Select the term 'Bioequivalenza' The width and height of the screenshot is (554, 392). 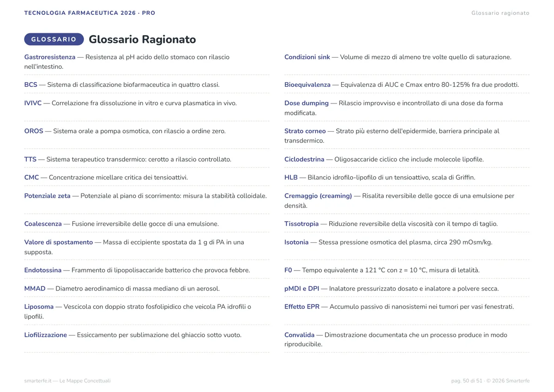click(x=307, y=85)
